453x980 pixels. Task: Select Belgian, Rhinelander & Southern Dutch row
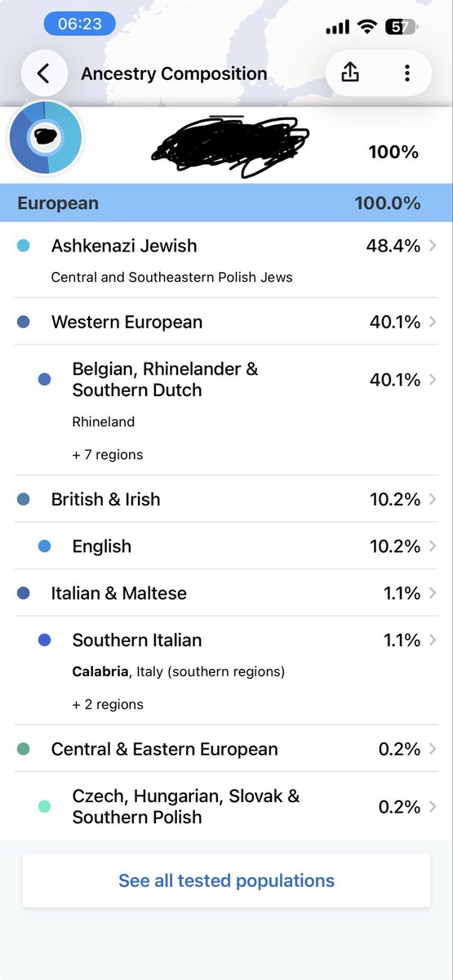pyautogui.click(x=226, y=410)
